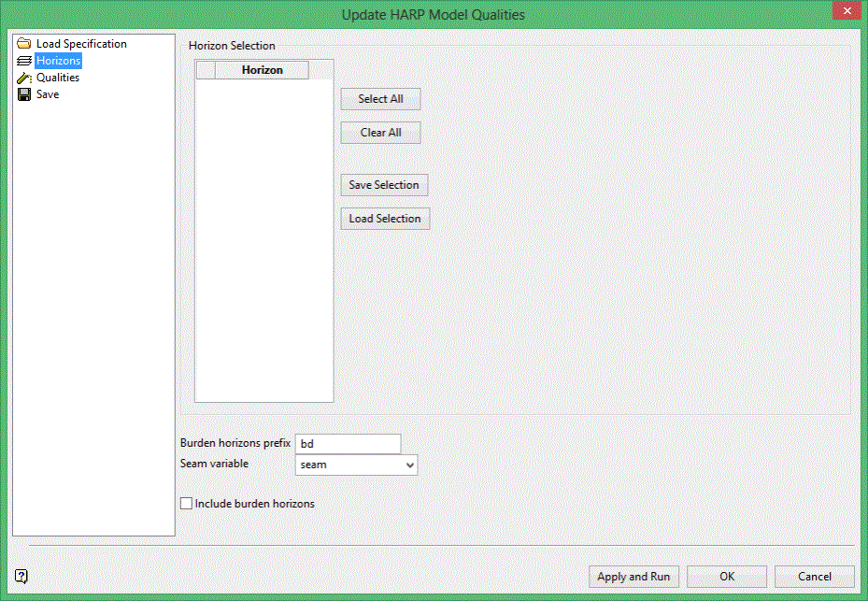Focus the Burden horizons prefix field
The width and height of the screenshot is (868, 601).
pos(348,444)
